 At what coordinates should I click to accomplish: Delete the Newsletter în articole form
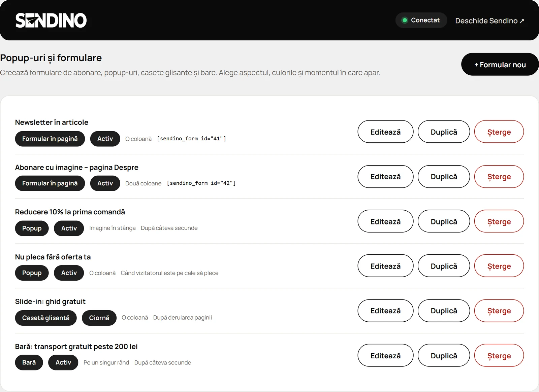(x=499, y=132)
